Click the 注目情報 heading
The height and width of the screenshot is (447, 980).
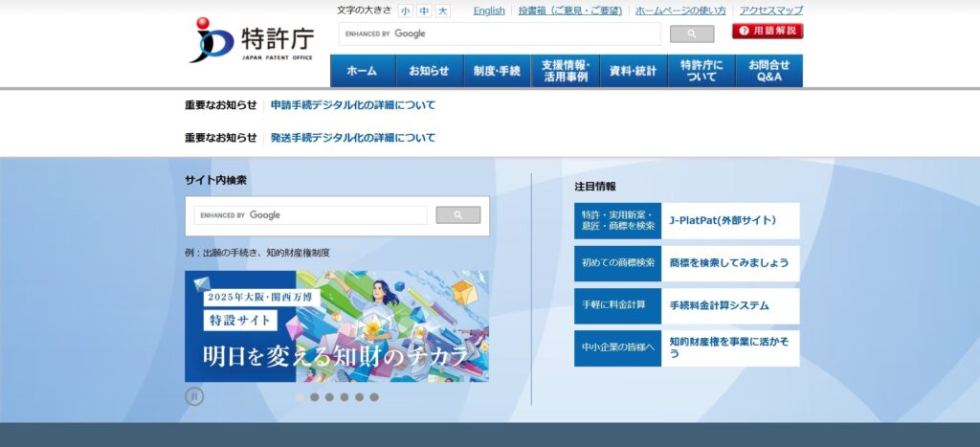click(595, 187)
